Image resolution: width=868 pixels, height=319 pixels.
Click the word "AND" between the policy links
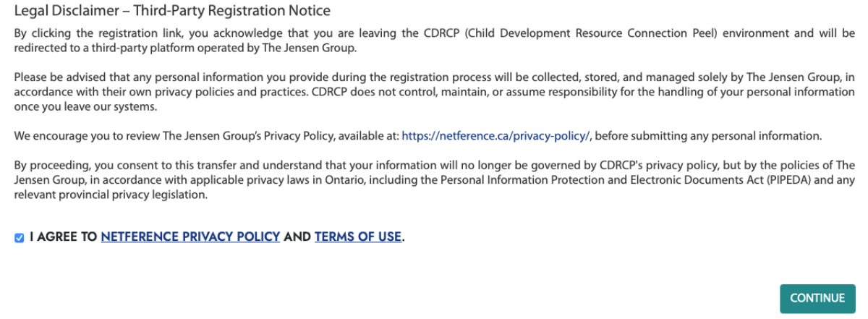click(x=297, y=237)
